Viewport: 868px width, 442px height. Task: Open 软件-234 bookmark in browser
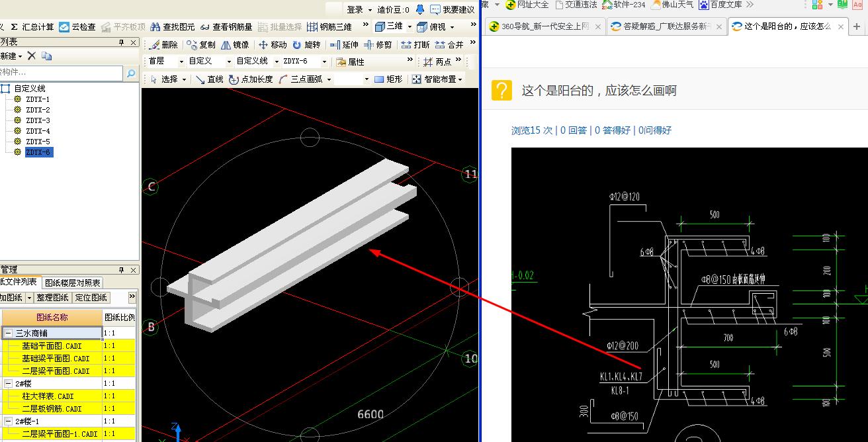(623, 5)
